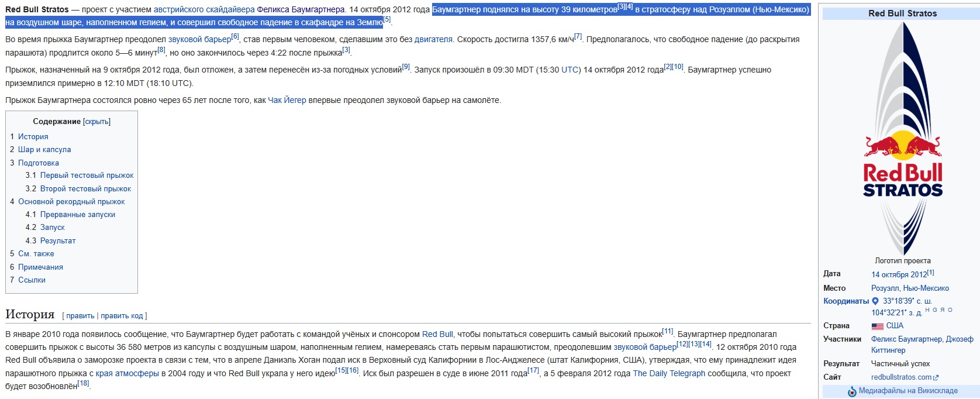Screen dimensions: 980x399
Task: Click footnote reference [8]
Action: tap(161, 50)
